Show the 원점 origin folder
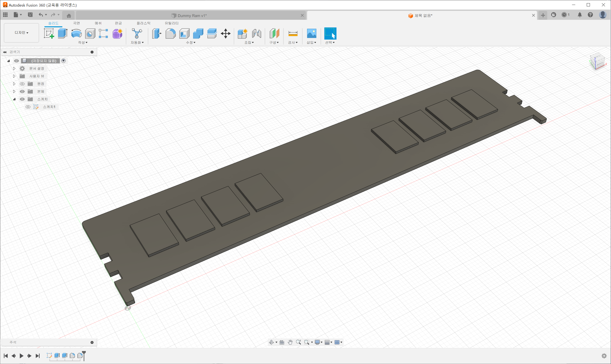 (22, 84)
